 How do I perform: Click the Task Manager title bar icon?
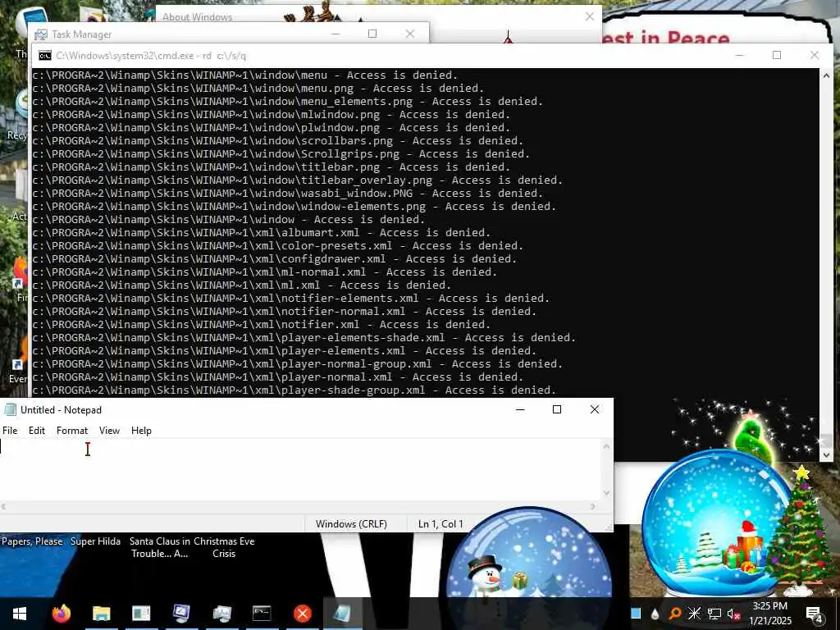click(x=41, y=34)
